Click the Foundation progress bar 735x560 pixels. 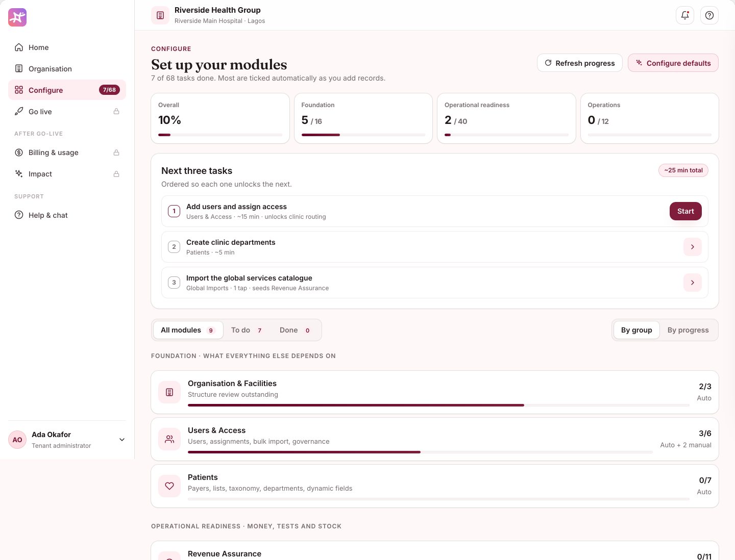click(x=363, y=135)
